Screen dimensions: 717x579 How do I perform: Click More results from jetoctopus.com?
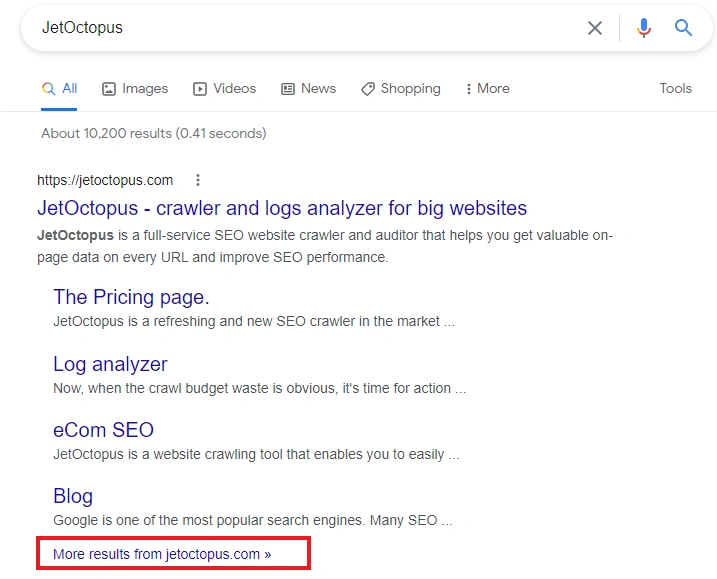click(162, 553)
